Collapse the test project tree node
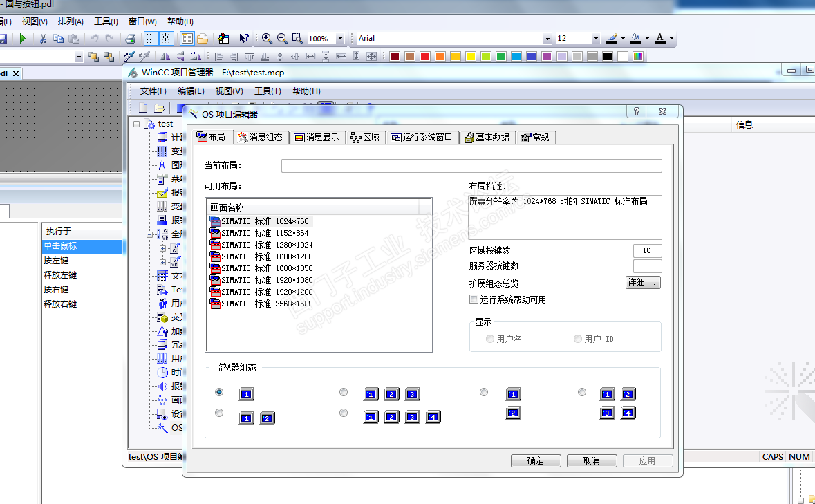 pyautogui.click(x=136, y=124)
